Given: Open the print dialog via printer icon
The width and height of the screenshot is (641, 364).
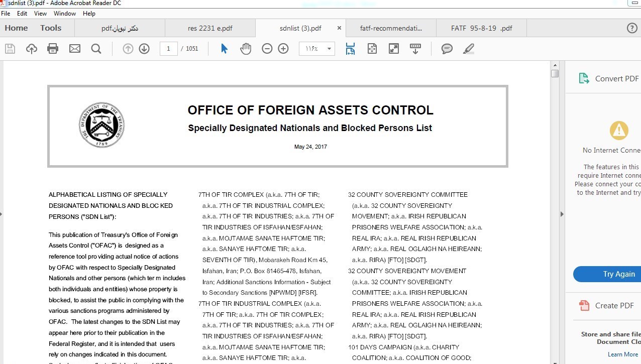Looking at the screenshot, I should [x=53, y=49].
